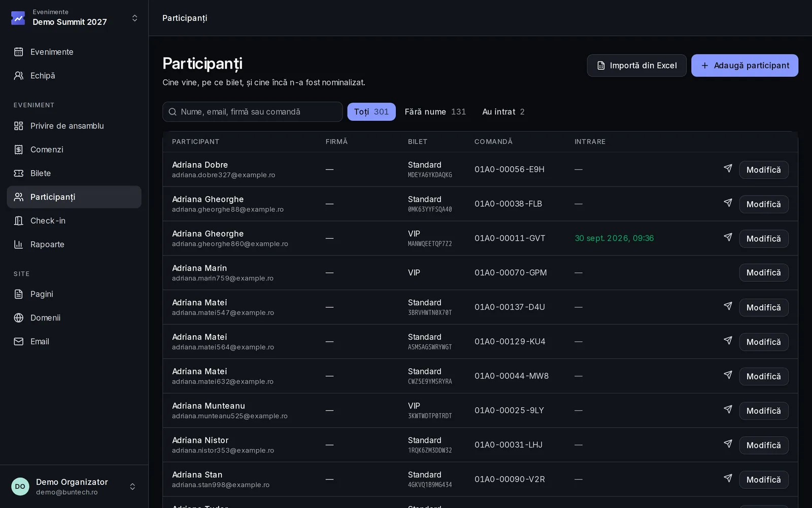Click the Participanți sidebar icon
Image resolution: width=812 pixels, height=508 pixels.
click(x=19, y=197)
